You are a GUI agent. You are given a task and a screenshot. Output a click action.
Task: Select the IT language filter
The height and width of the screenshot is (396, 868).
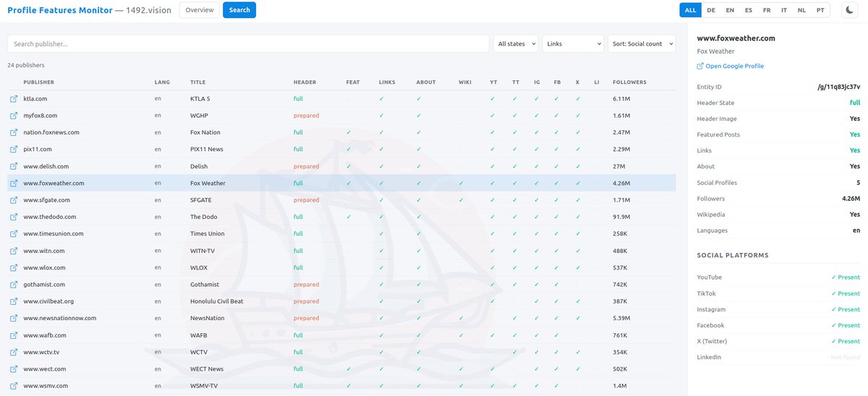[784, 10]
